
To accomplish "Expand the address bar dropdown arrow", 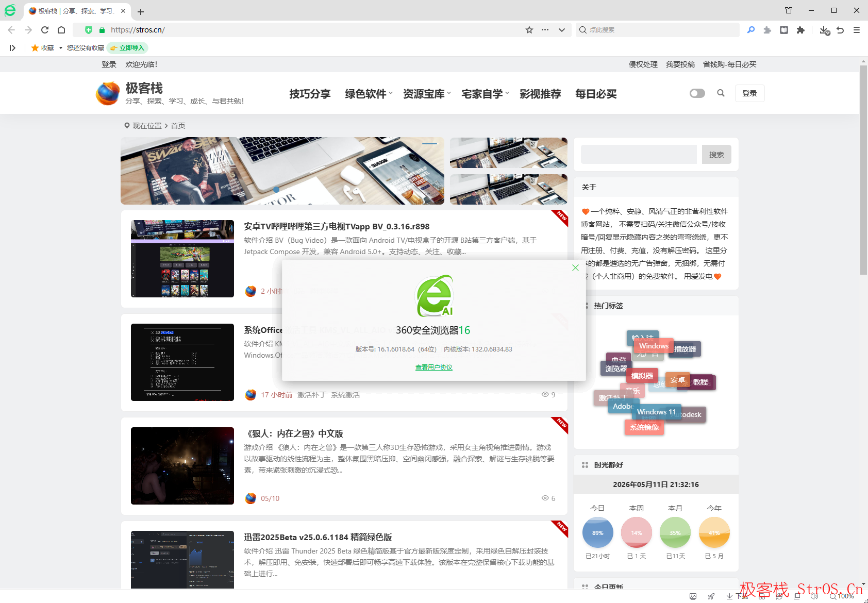I will pyautogui.click(x=562, y=30).
